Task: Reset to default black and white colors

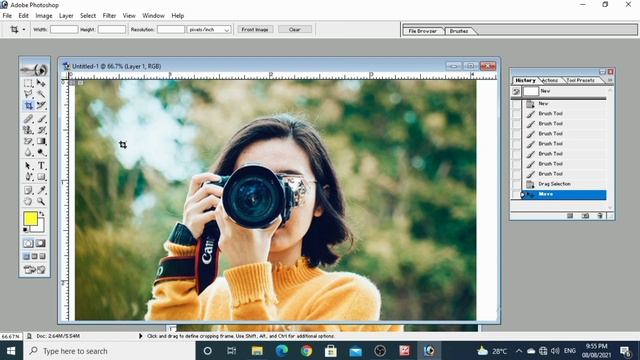Action: tap(26, 230)
